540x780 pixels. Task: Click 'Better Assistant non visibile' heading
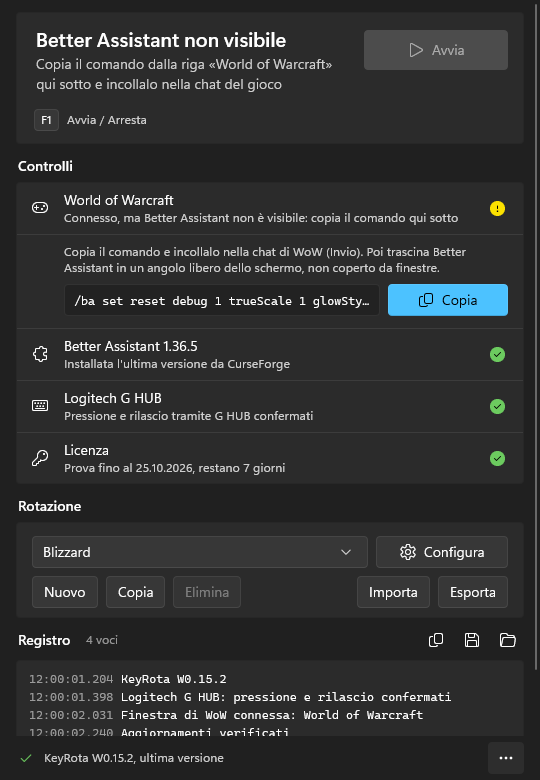point(161,40)
